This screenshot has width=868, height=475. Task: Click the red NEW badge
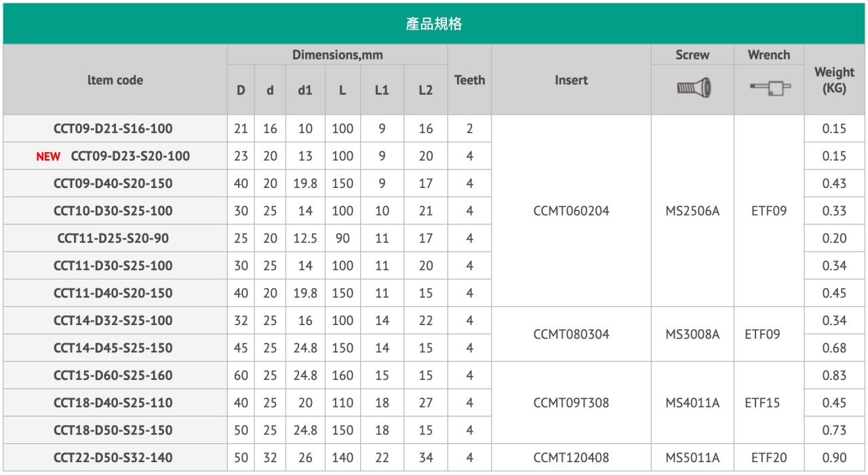coord(49,157)
